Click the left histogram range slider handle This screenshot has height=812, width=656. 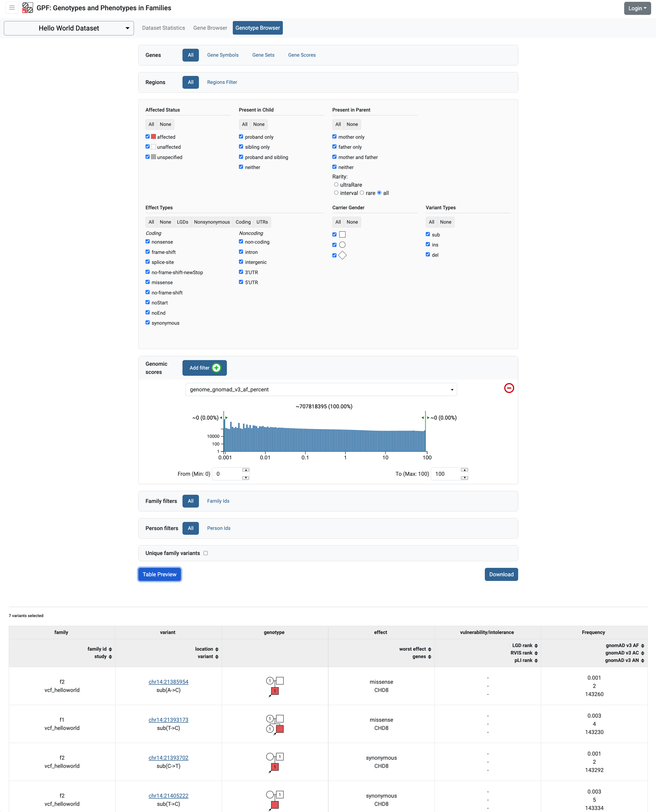[x=224, y=418]
